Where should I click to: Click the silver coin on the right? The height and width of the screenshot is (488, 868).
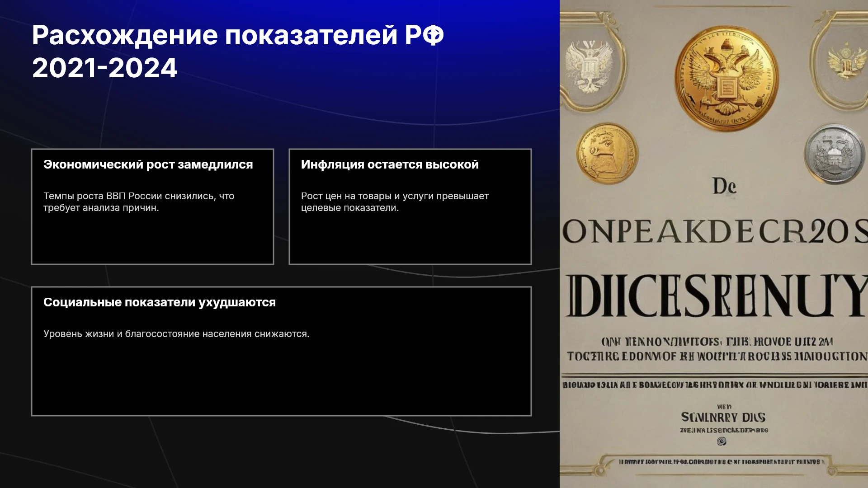[x=835, y=154]
